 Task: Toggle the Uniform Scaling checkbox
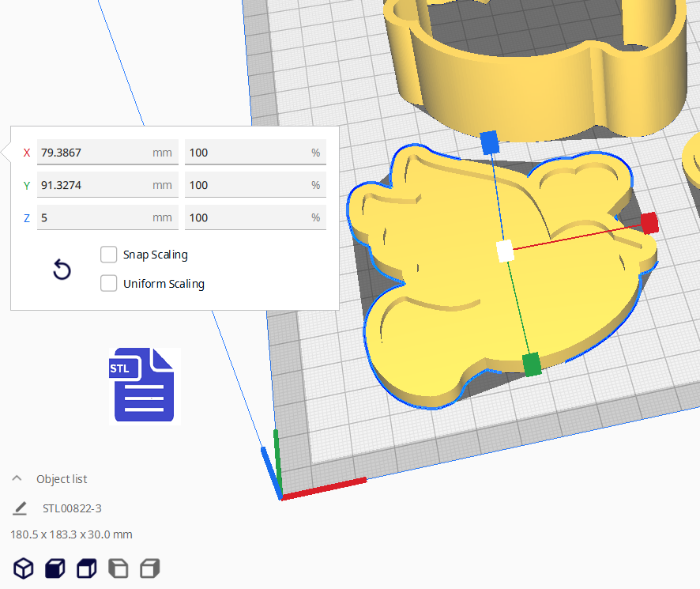click(x=109, y=284)
